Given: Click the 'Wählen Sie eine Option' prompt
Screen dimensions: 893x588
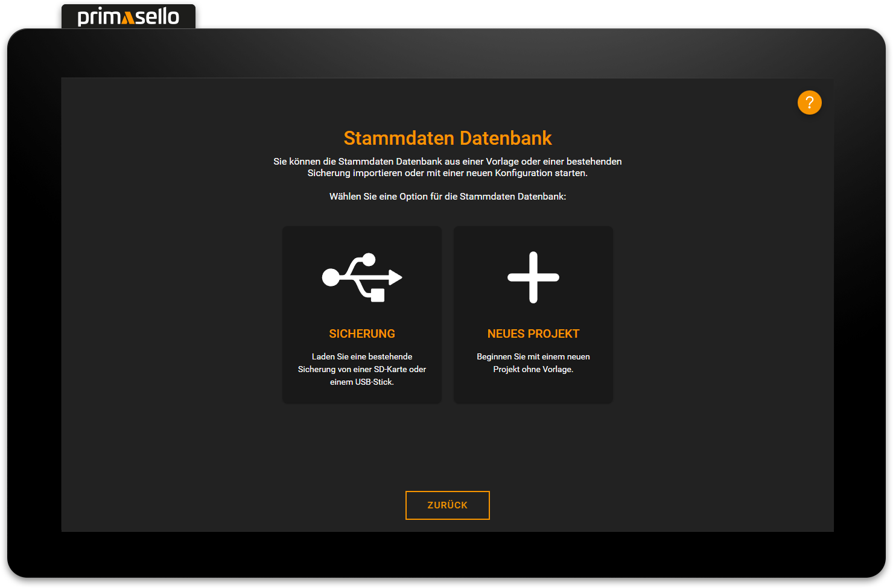Looking at the screenshot, I should pyautogui.click(x=447, y=197).
